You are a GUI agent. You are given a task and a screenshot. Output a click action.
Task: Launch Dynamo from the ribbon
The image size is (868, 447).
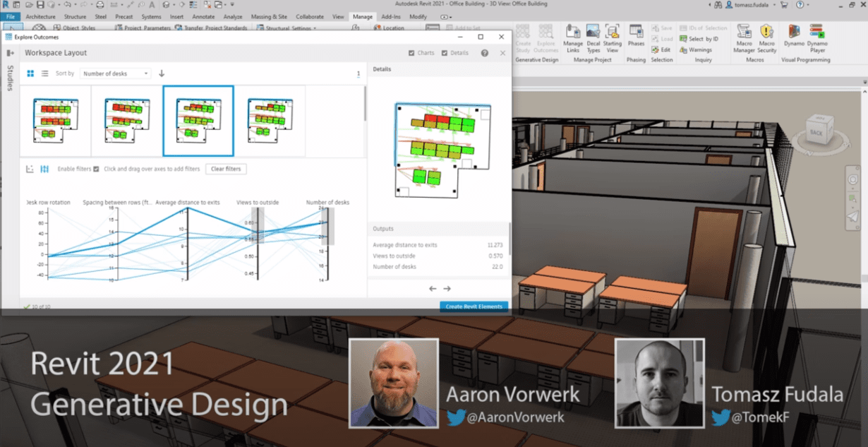794,35
